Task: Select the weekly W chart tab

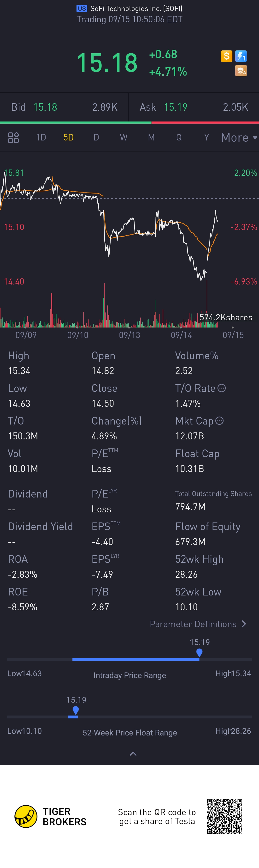Action: (x=124, y=138)
